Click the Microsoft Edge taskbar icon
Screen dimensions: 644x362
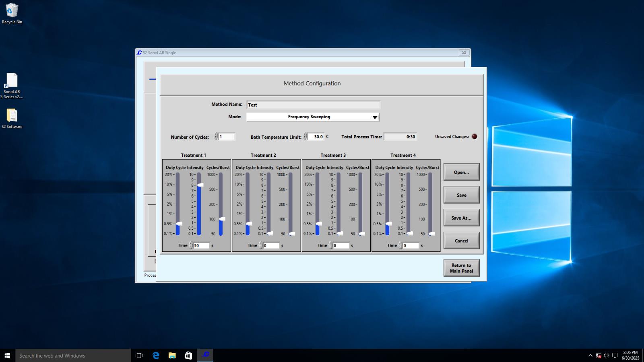(x=156, y=355)
